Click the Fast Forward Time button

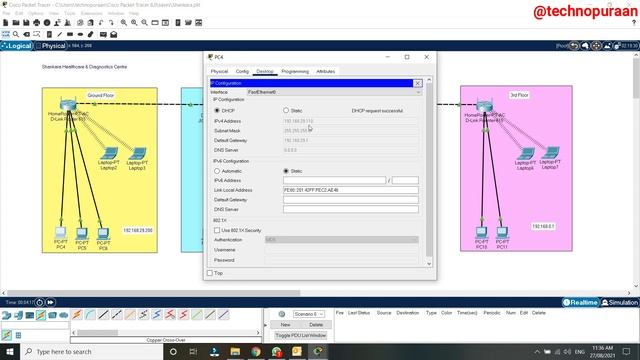click(x=50, y=302)
